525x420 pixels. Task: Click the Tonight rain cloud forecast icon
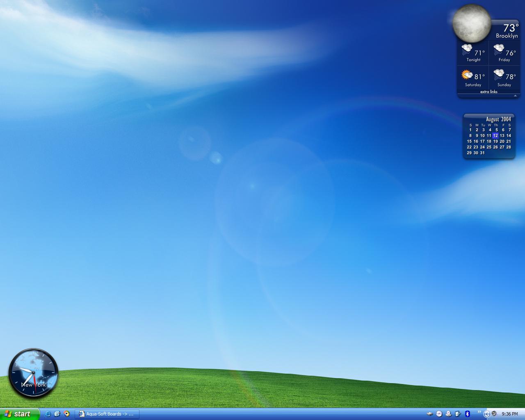point(467,50)
